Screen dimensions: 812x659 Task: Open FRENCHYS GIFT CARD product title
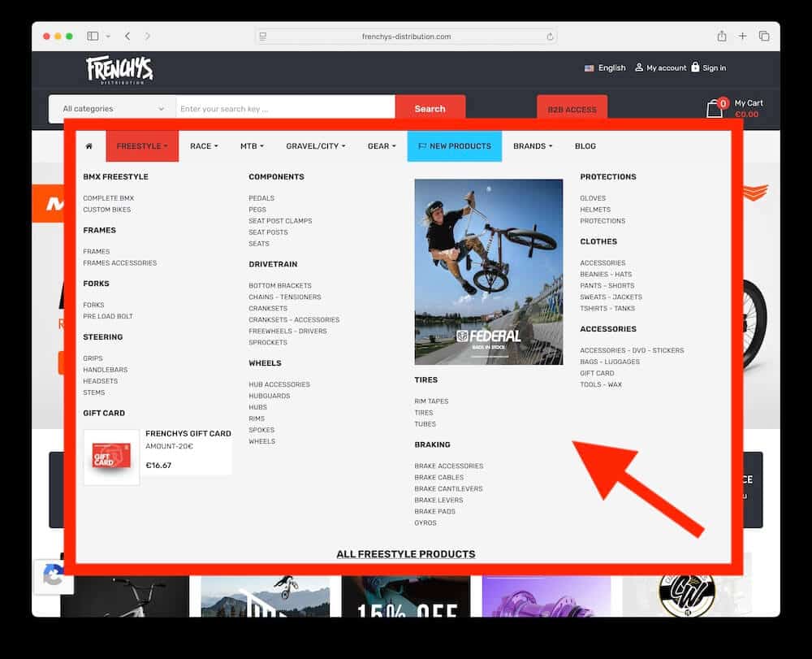[x=188, y=433]
